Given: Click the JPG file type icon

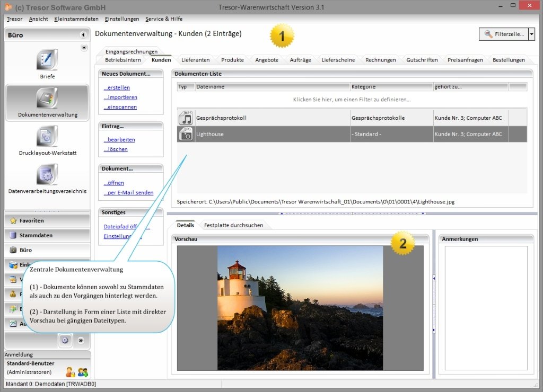Looking at the screenshot, I should (186, 134).
